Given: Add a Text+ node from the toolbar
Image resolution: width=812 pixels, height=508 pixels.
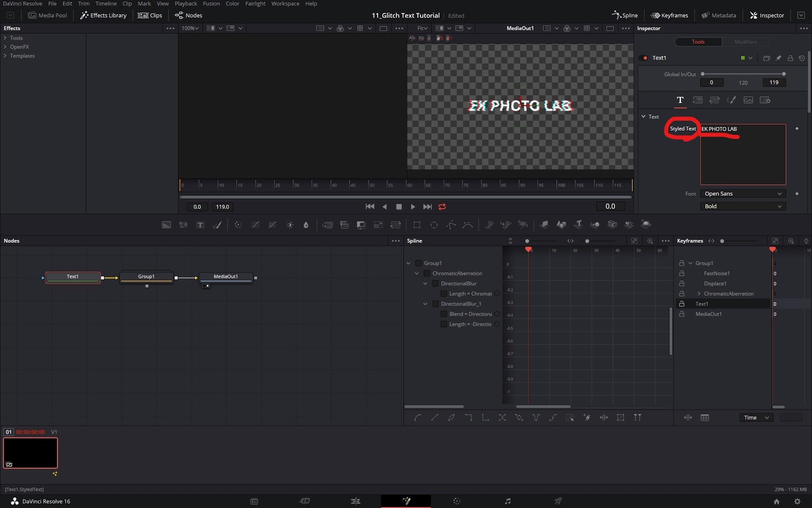Looking at the screenshot, I should point(200,225).
